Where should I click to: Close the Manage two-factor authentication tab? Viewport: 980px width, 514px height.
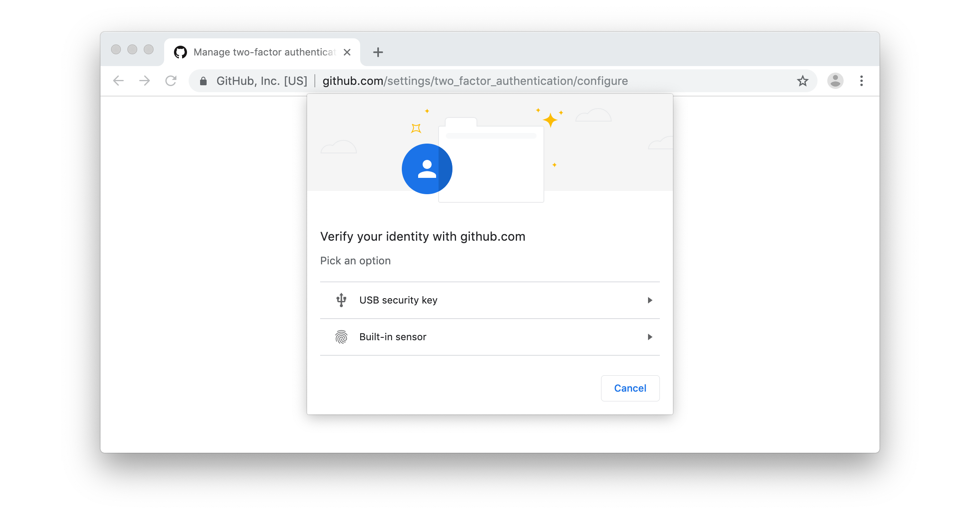tap(347, 52)
